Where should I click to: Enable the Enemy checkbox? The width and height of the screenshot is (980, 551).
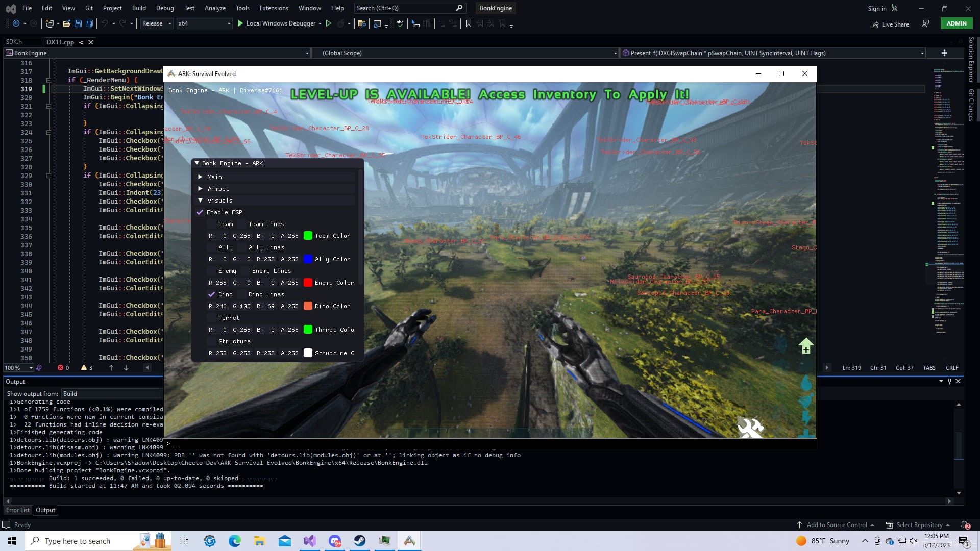pyautogui.click(x=211, y=271)
